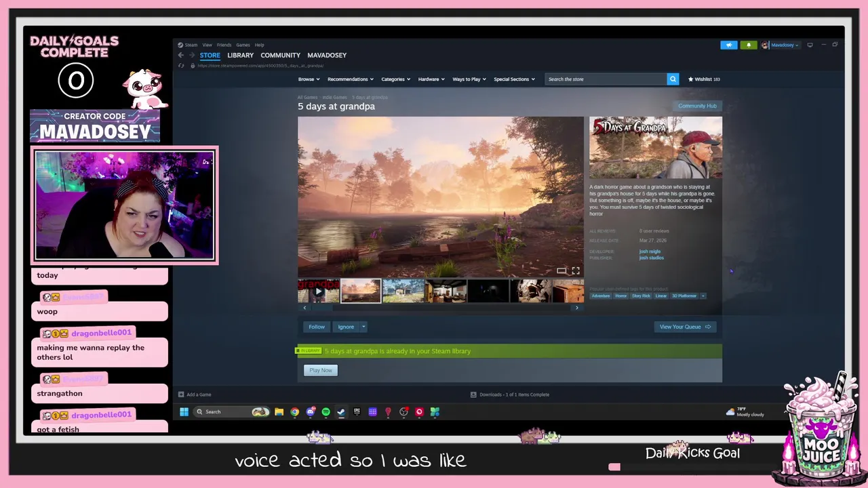Reload the Steam store page
The width and height of the screenshot is (868, 488).
tap(181, 66)
